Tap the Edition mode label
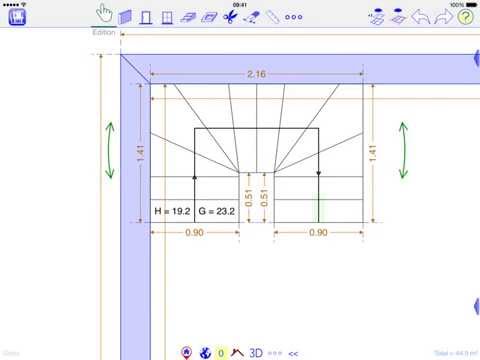 pyautogui.click(x=104, y=32)
